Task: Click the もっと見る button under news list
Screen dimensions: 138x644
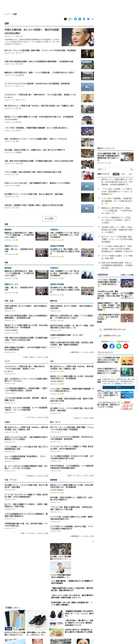Action: click(x=49, y=219)
